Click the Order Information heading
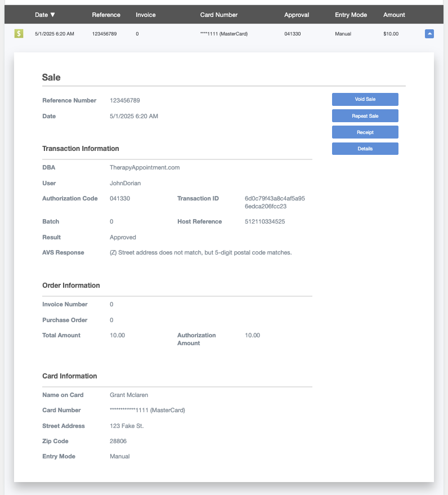This screenshot has width=448, height=495. pyautogui.click(x=71, y=286)
